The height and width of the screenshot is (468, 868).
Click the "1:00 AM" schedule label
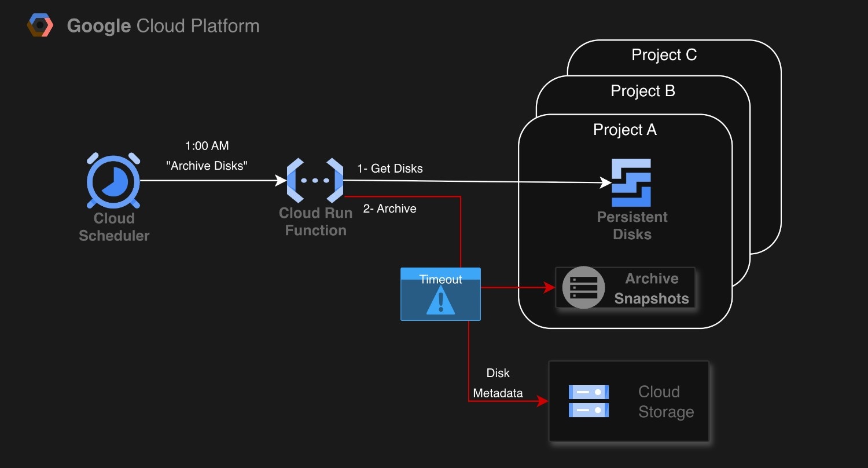coord(207,146)
